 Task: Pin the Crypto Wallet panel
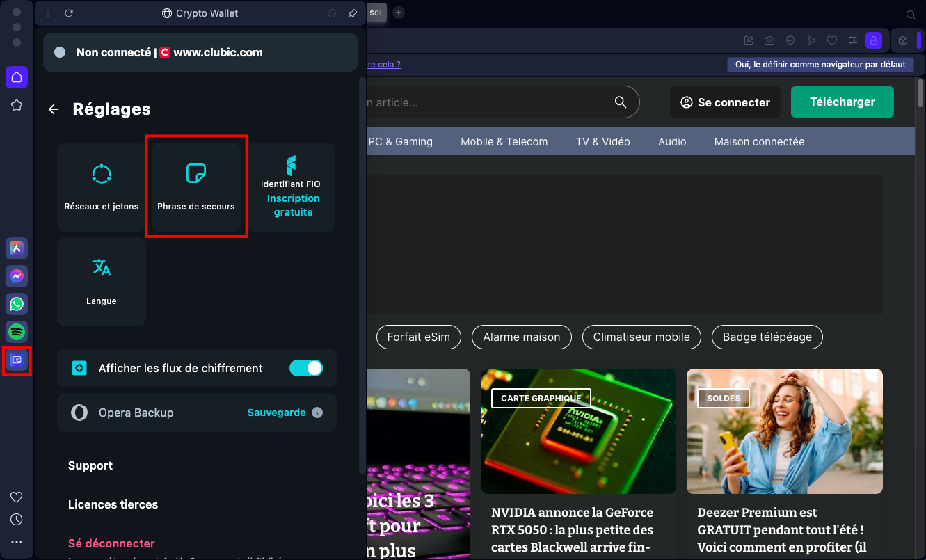(353, 13)
